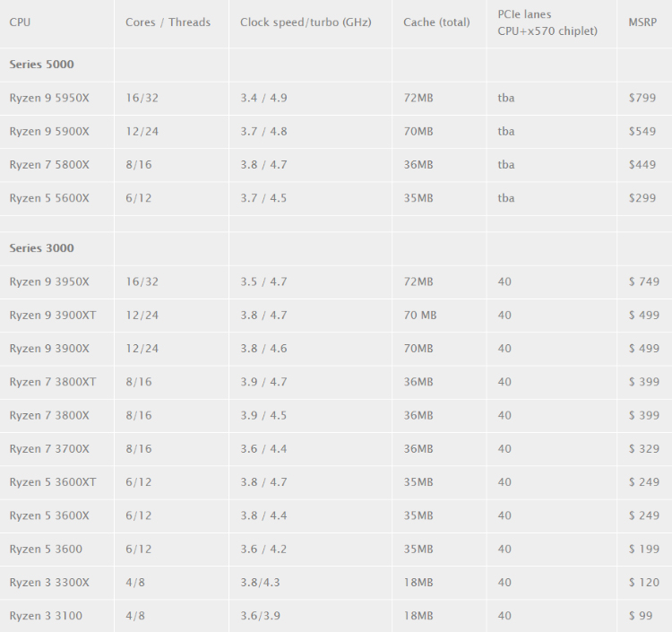The width and height of the screenshot is (672, 632).
Task: Select the 3.8/4.3 clock speed
Action: pos(260,583)
